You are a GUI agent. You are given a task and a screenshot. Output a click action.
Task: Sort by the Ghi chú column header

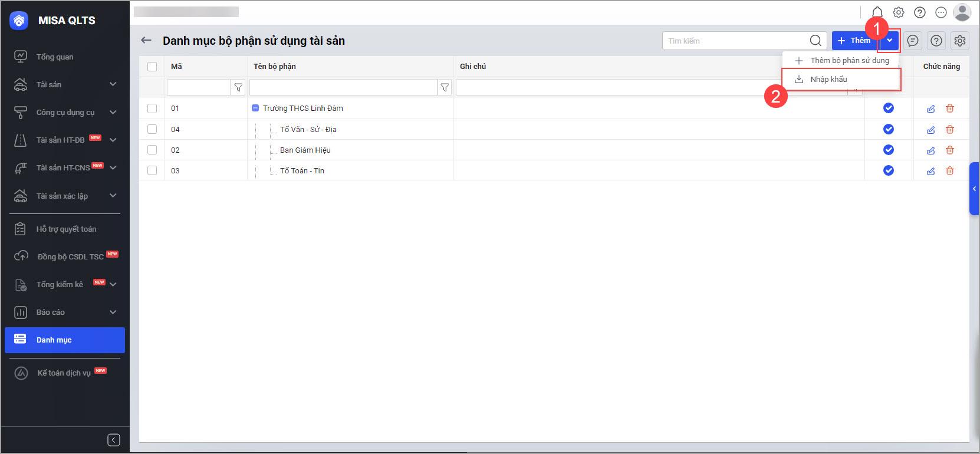pos(473,67)
